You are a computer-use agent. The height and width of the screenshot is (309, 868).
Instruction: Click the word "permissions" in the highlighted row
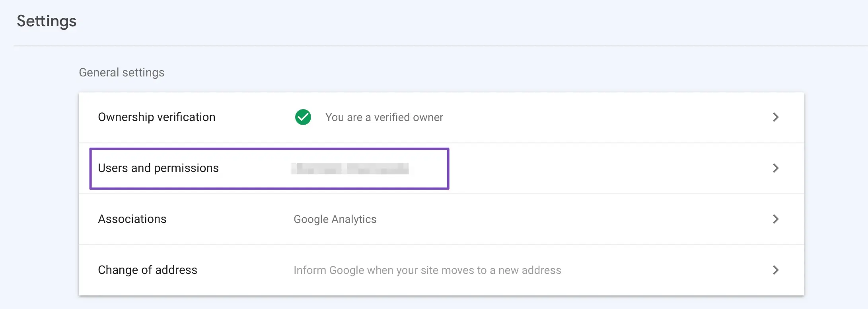[x=186, y=168]
